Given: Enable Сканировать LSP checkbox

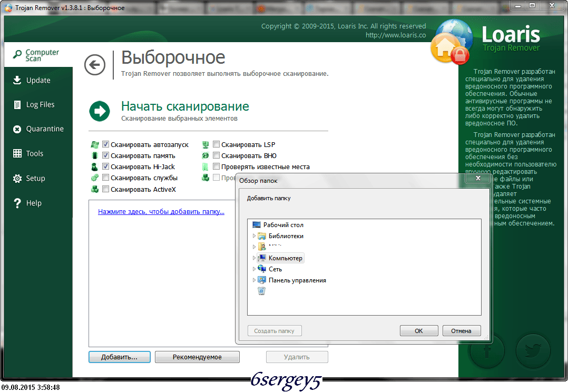Looking at the screenshot, I should pyautogui.click(x=216, y=144).
